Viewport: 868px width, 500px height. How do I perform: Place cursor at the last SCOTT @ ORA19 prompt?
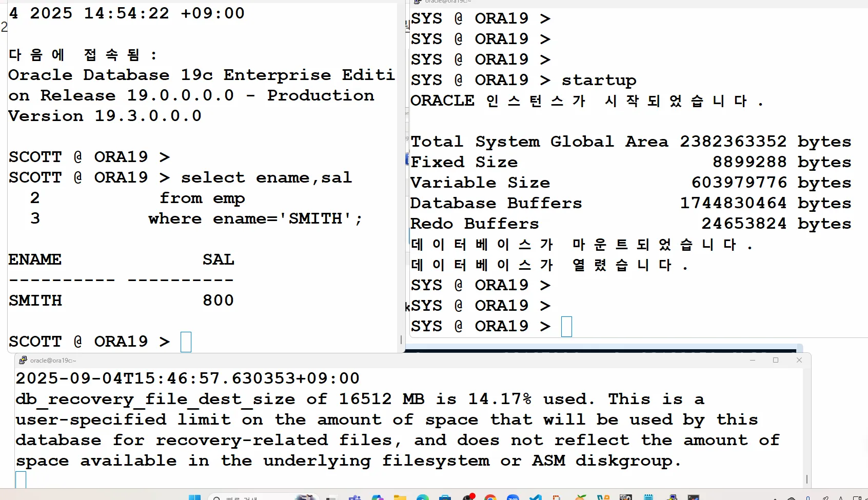[186, 342]
